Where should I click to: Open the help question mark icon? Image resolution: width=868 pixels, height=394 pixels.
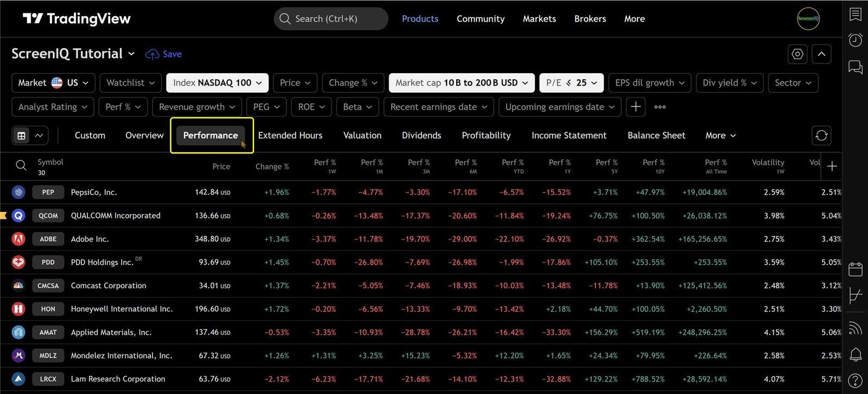click(x=856, y=381)
